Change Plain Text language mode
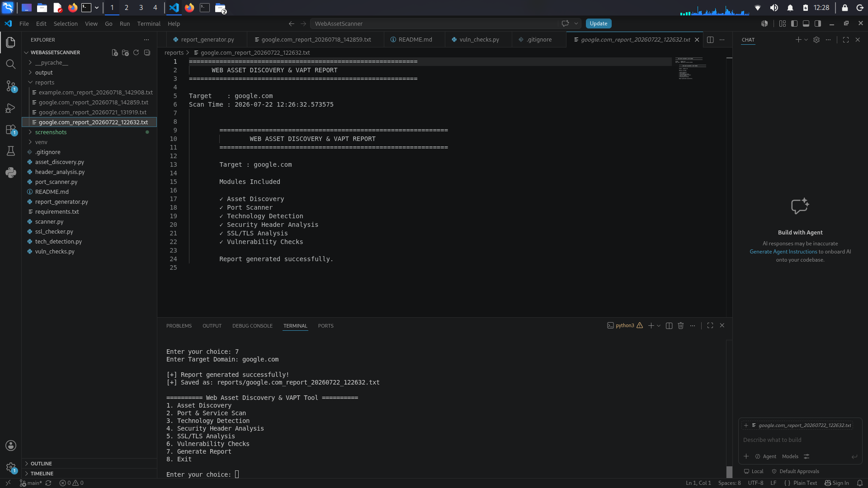 (x=805, y=483)
